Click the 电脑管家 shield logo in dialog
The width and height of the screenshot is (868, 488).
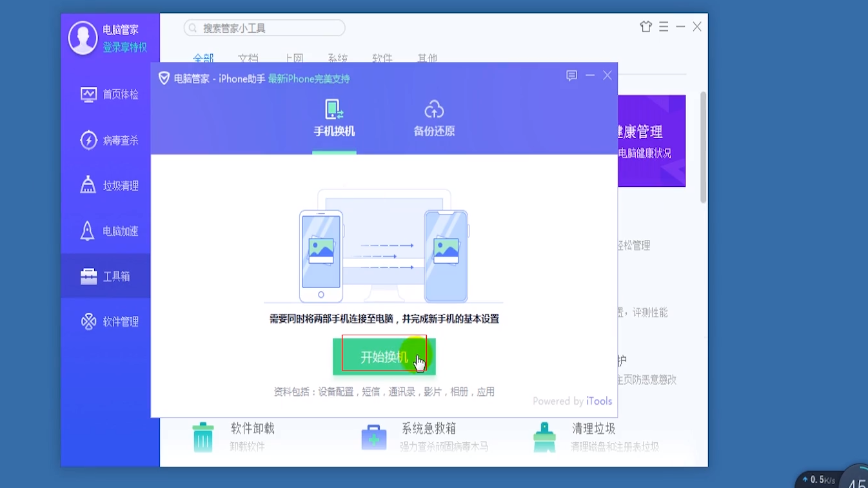[x=164, y=78]
